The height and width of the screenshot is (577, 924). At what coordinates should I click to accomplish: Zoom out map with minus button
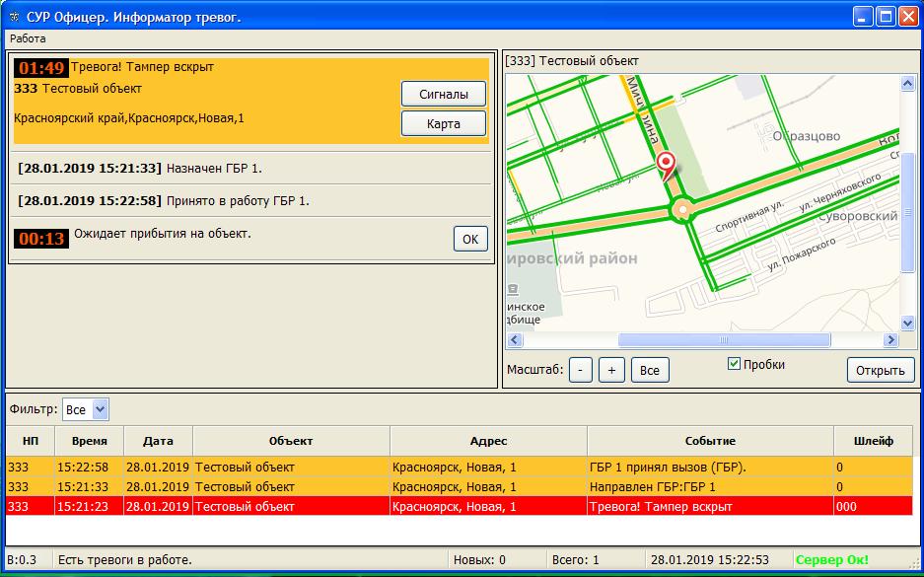point(581,370)
